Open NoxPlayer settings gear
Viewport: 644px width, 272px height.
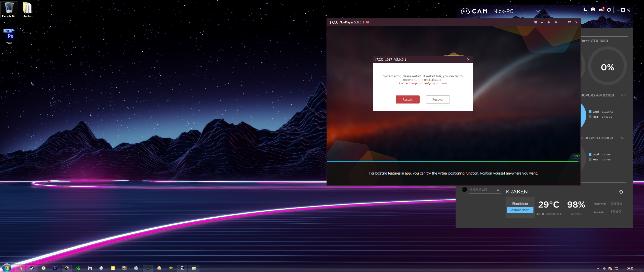[556, 22]
